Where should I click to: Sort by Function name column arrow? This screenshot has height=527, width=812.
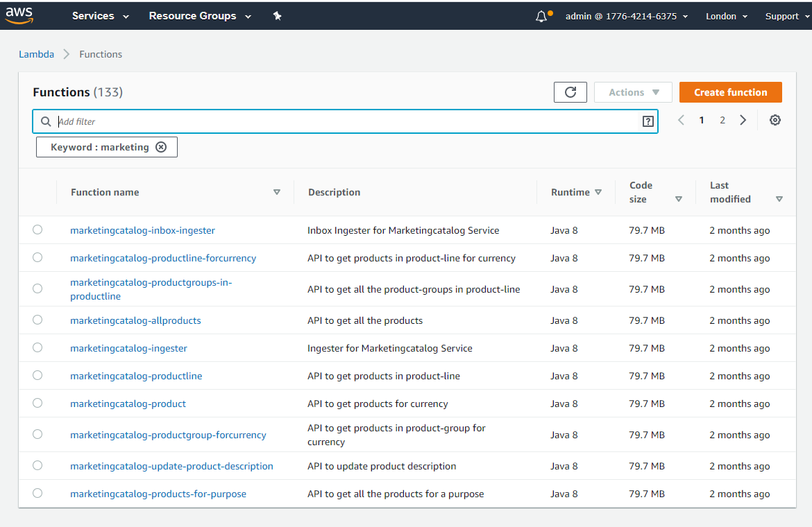click(277, 192)
